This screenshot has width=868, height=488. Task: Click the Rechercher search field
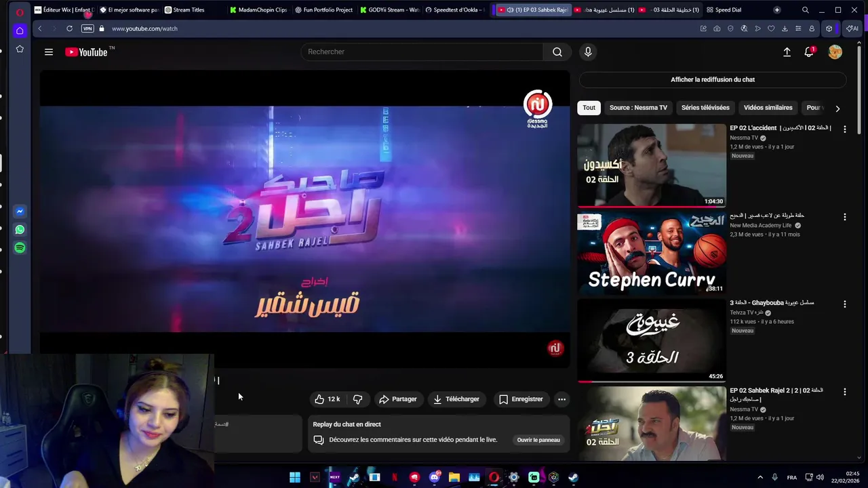[x=422, y=52]
